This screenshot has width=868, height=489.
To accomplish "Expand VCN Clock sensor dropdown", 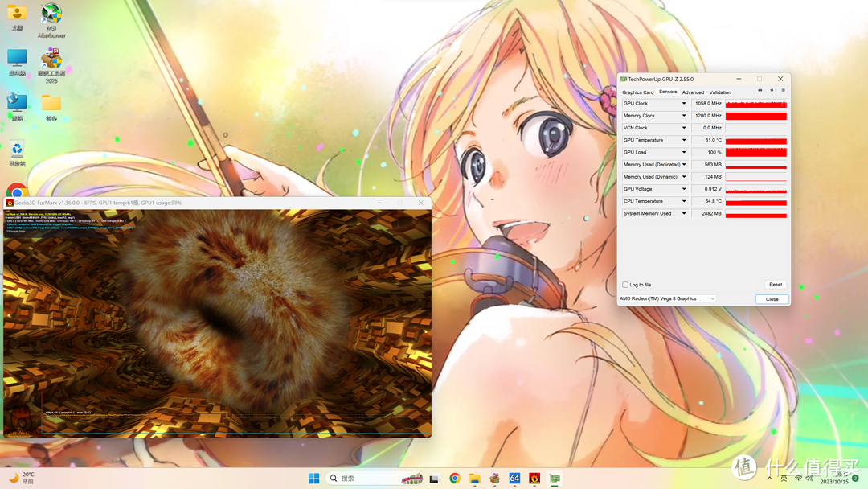I will tap(684, 128).
